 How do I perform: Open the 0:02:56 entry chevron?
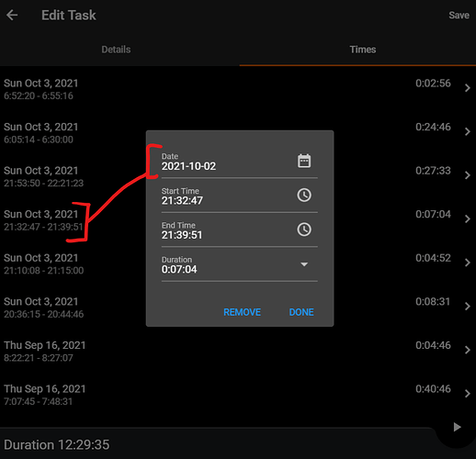coord(468,88)
